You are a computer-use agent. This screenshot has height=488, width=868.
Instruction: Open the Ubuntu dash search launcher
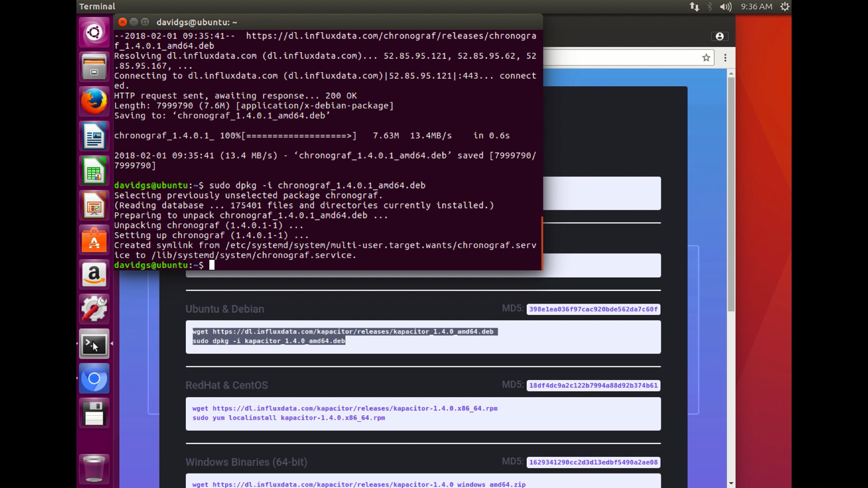(94, 33)
